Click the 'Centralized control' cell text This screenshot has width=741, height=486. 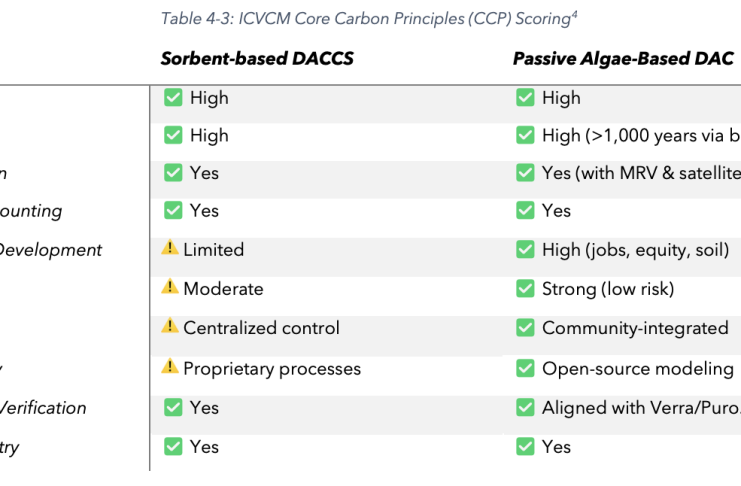click(x=261, y=328)
